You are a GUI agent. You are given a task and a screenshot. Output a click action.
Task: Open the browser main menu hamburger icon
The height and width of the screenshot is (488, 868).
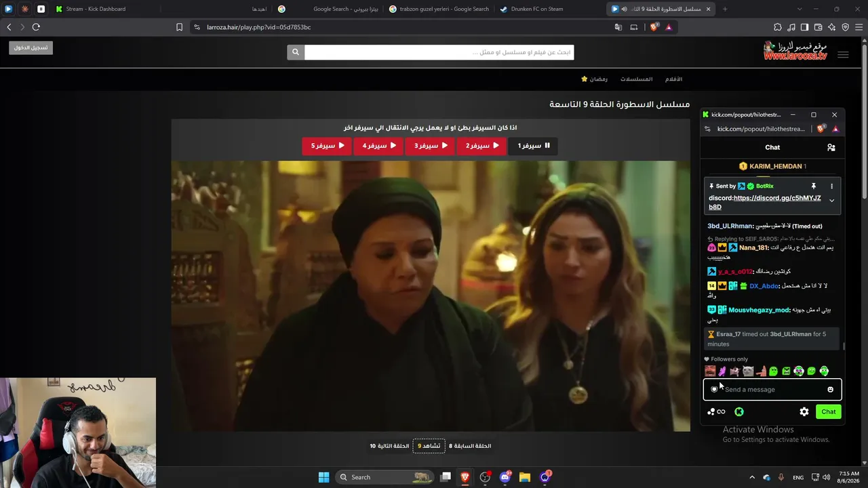point(859,27)
